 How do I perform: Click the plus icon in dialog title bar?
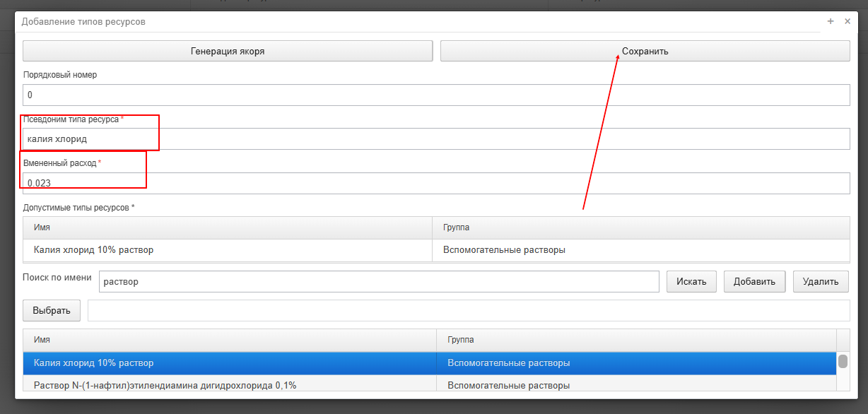(831, 21)
